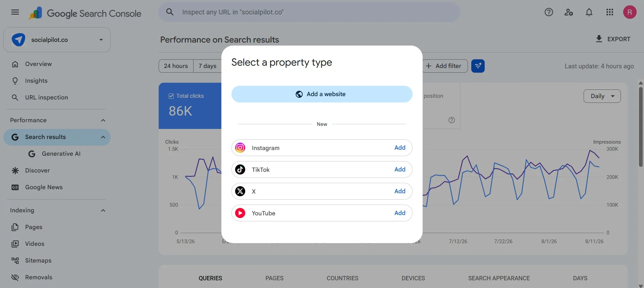Screen dimensions: 644x288
Task: Open Removals in the sidebar
Action: [x=57, y=277]
